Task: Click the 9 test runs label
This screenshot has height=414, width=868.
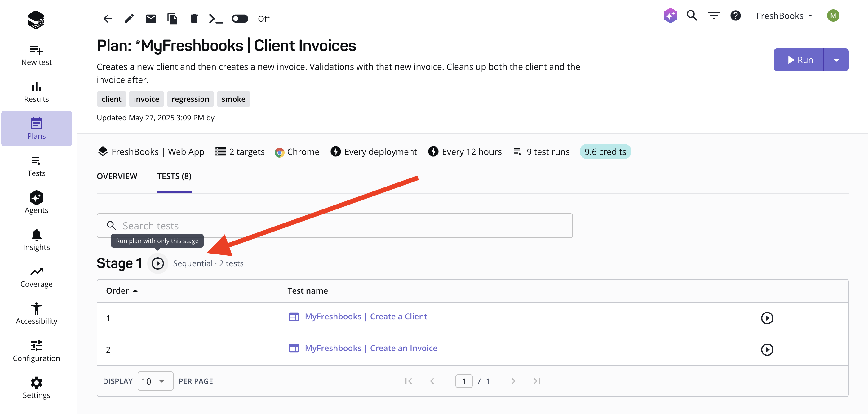Action: 542,152
